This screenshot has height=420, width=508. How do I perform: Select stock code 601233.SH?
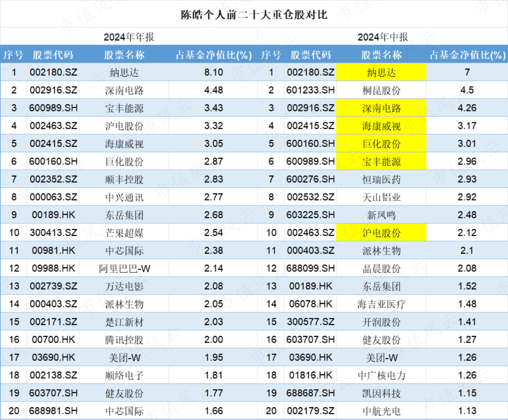(310, 90)
